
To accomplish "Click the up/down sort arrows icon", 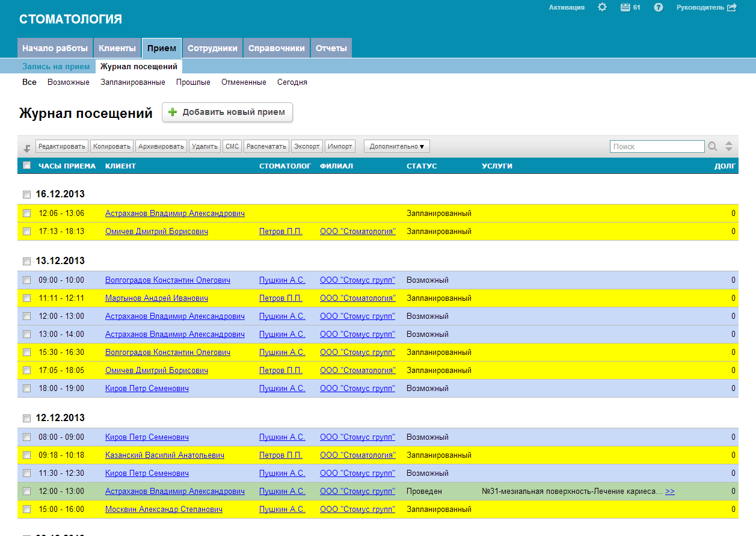I will pyautogui.click(x=729, y=146).
